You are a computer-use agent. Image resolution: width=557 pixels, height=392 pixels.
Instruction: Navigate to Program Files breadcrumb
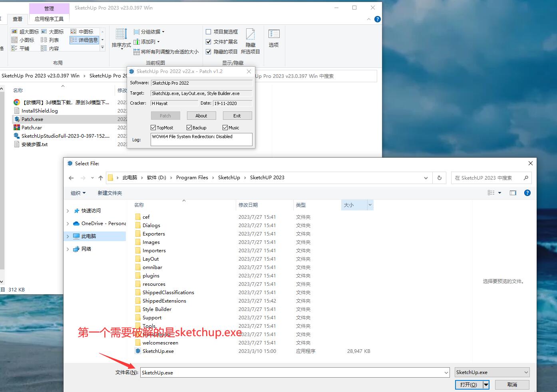[x=192, y=178]
